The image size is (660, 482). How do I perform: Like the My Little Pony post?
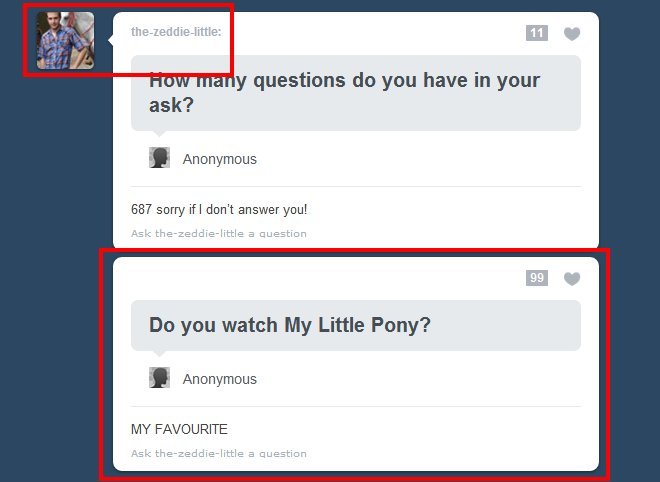point(572,279)
